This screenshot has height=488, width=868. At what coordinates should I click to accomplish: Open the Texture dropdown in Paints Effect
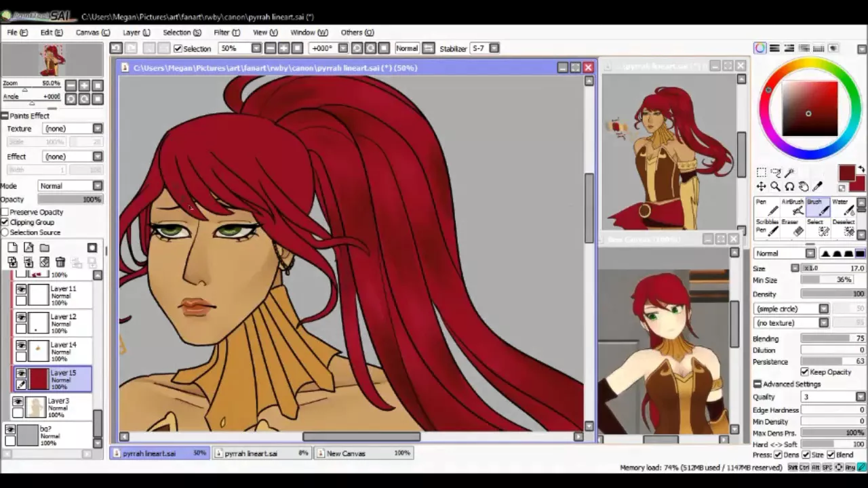point(98,129)
